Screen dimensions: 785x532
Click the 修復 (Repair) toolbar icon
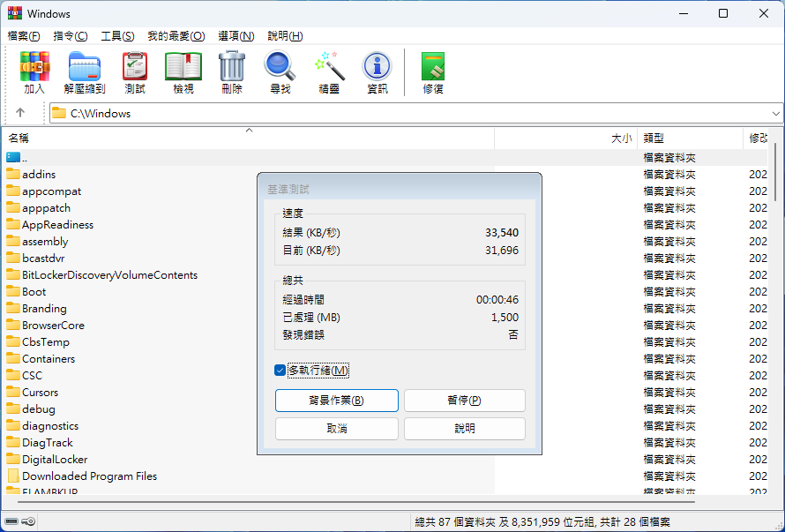pyautogui.click(x=433, y=72)
